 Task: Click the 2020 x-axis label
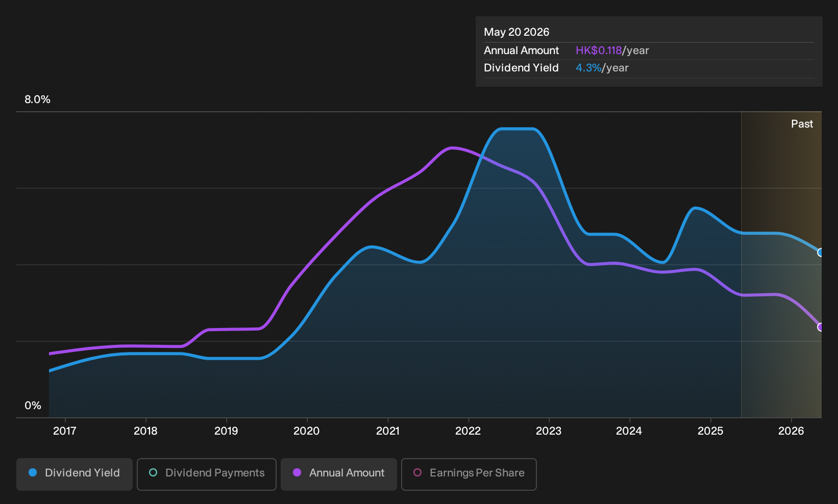point(307,431)
